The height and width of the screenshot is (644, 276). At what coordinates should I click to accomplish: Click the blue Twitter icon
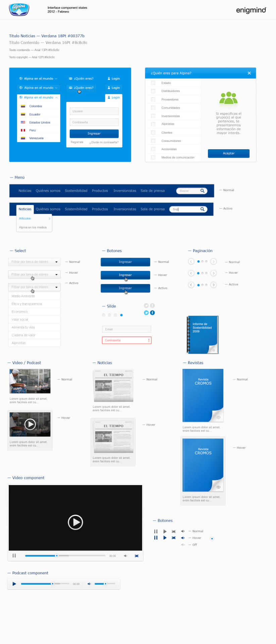point(146,313)
